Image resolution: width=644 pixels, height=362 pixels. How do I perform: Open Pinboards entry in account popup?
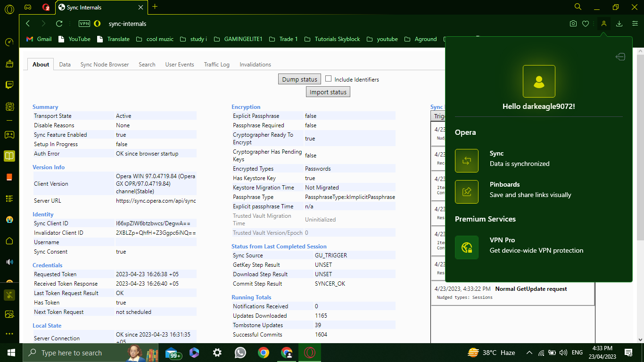538,192
